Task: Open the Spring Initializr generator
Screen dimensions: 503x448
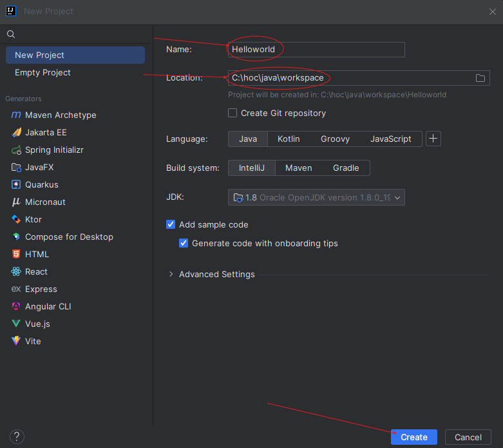Action: [54, 150]
